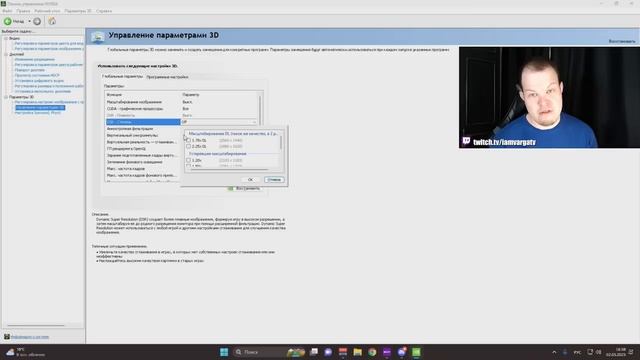This screenshot has width=640, height=360.
Task: Open the weather widget in taskbar
Action: [27, 352]
